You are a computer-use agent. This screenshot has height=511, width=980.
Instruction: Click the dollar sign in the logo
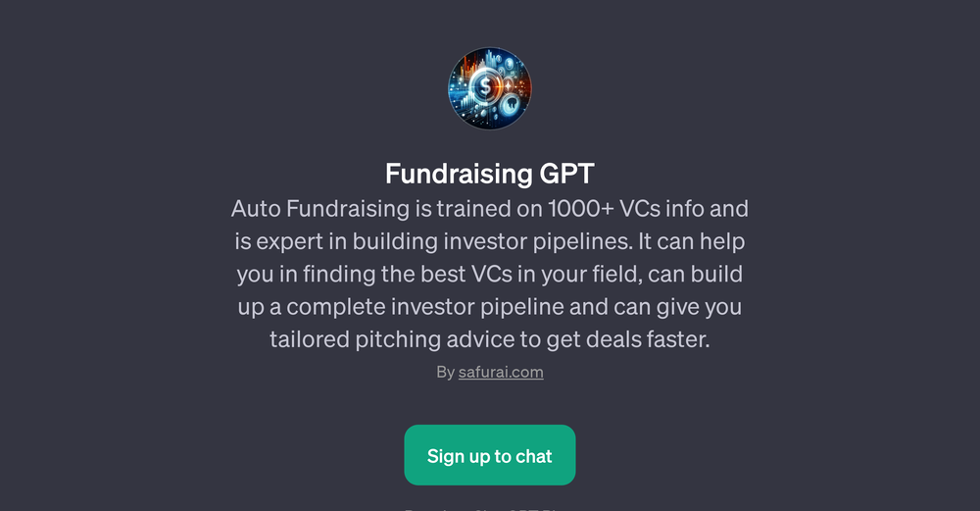(x=486, y=87)
